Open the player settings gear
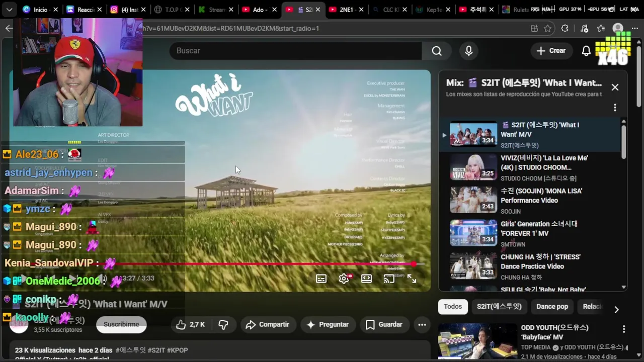This screenshot has height=362, width=644. (x=344, y=279)
